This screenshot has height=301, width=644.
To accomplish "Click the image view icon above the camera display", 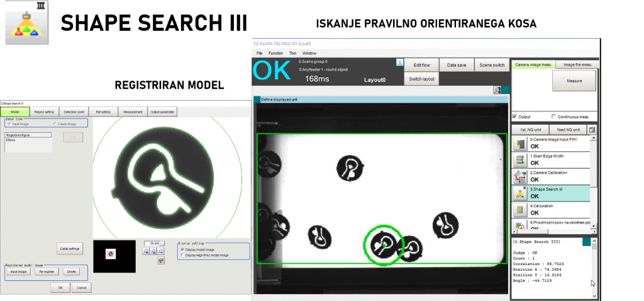I will 498,91.
